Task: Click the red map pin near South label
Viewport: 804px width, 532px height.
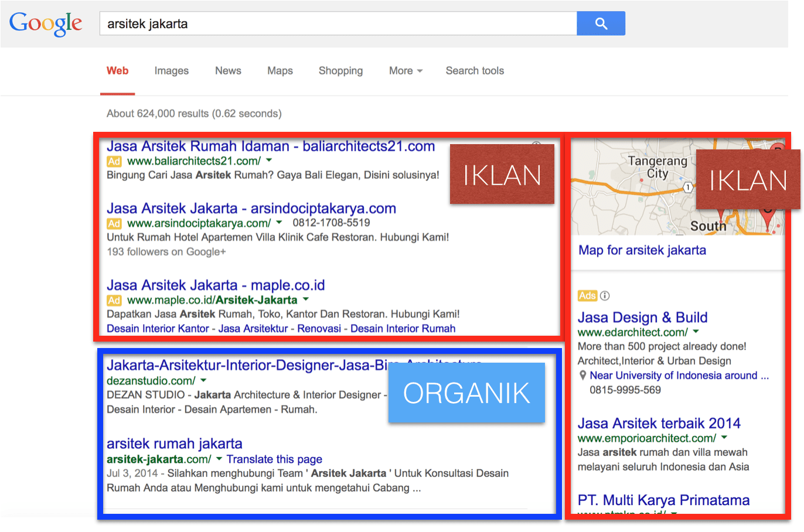Action: click(x=768, y=219)
